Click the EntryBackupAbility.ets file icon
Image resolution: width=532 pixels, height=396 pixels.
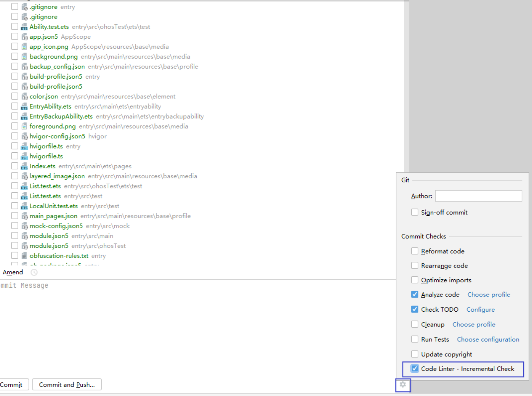pos(24,116)
